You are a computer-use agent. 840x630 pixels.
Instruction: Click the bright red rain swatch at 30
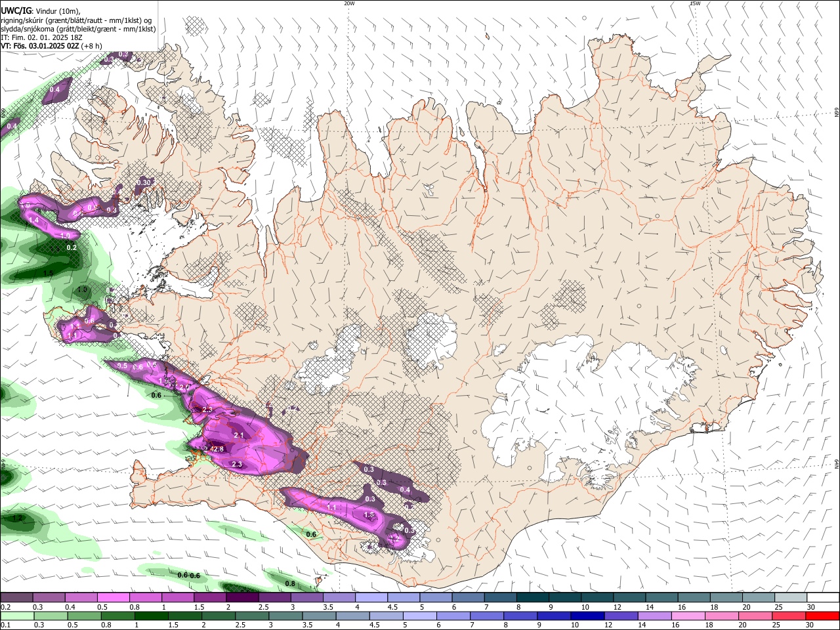point(823,616)
